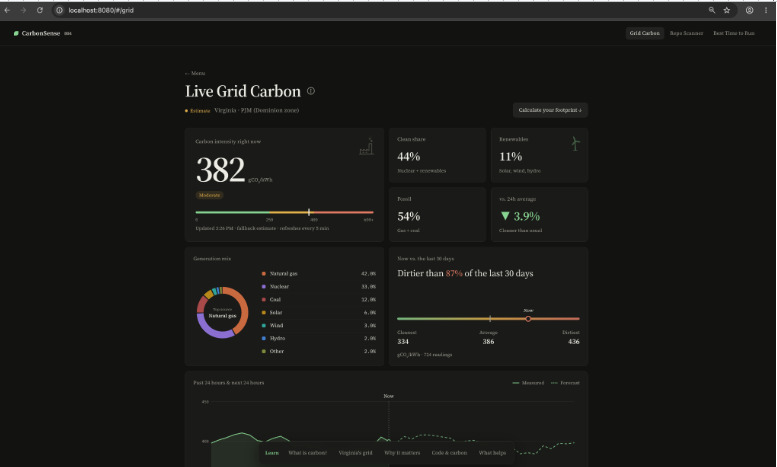Click the factory icon in carbon intensity card
The height and width of the screenshot is (467, 777).
[x=366, y=147]
